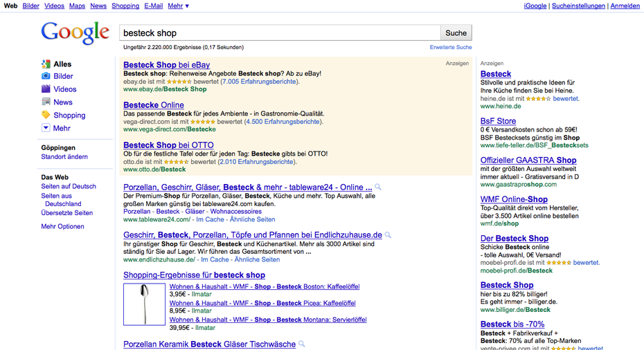Open the Besteck Shop bei eBay ad
Image resolution: width=644 pixels, height=350 pixels.
pyautogui.click(x=166, y=65)
